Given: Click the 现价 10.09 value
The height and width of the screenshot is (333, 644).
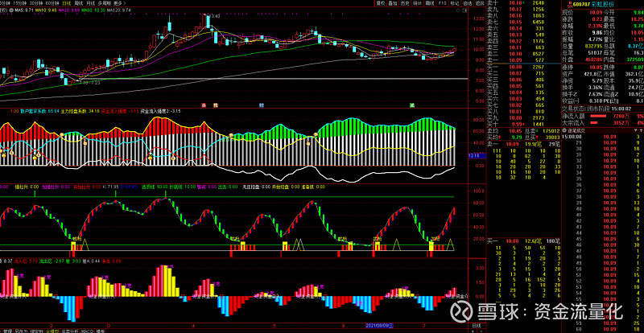Looking at the screenshot, I should click(597, 12).
